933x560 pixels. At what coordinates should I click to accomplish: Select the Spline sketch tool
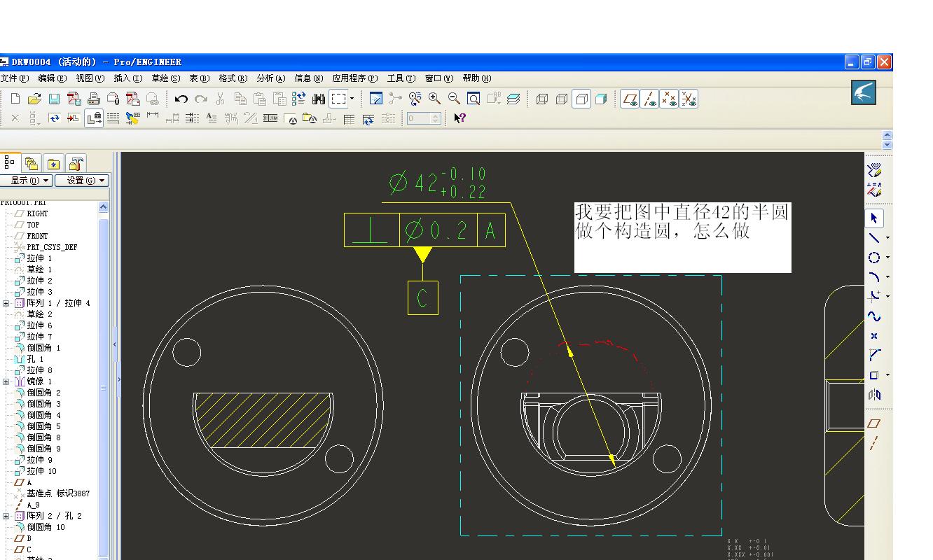click(x=873, y=316)
